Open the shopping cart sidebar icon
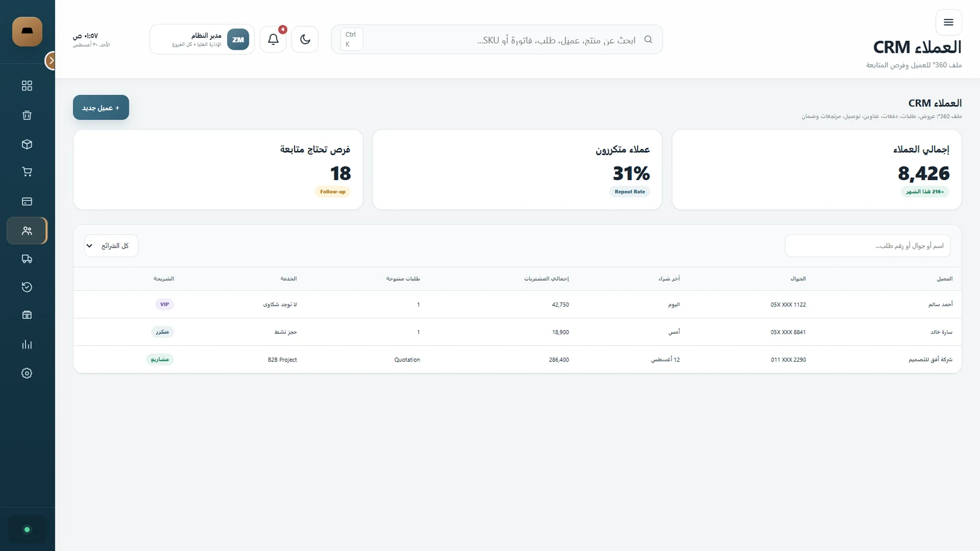 27,172
